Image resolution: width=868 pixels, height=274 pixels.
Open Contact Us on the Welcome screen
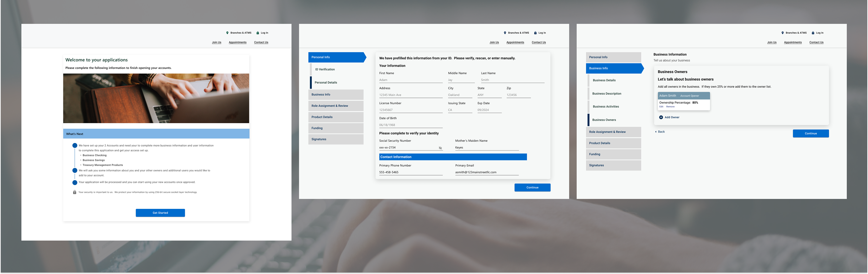coord(261,42)
